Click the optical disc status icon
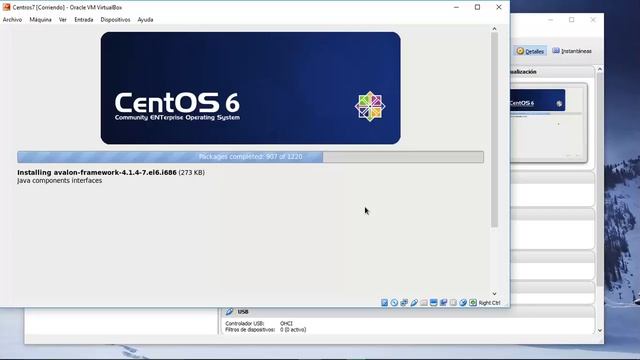640x360 pixels. 394,302
